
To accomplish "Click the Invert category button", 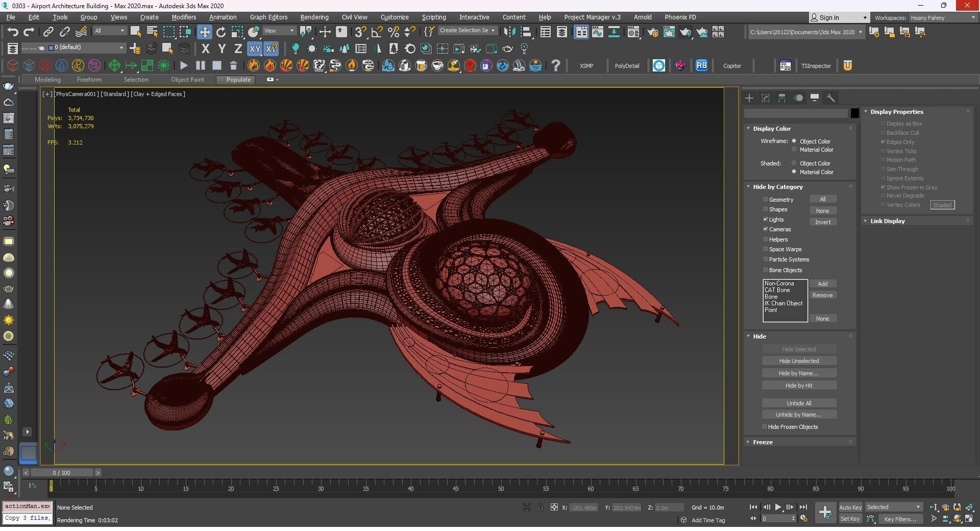I will [823, 222].
